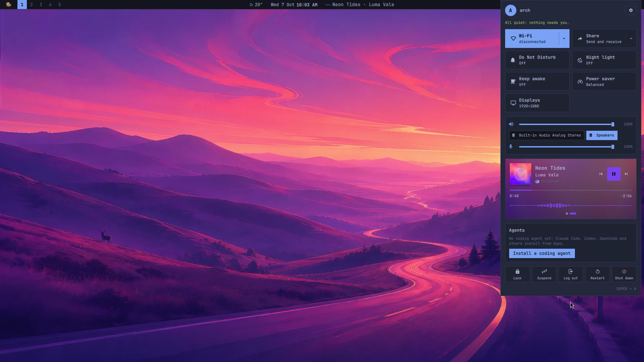
Task: Skip to the next track
Action: tap(626, 174)
